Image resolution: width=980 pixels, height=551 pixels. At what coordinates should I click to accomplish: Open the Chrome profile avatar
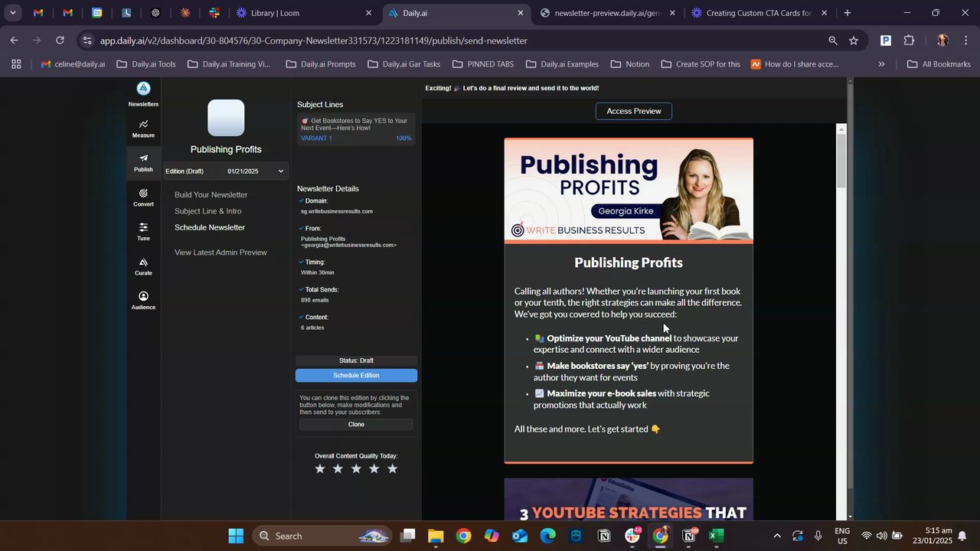coord(942,41)
